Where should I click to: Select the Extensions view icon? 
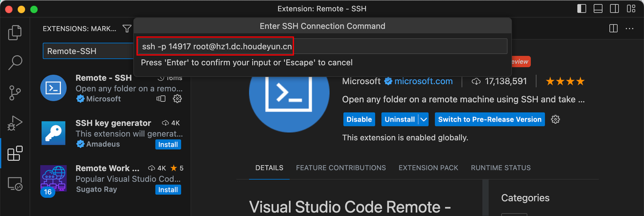click(15, 153)
